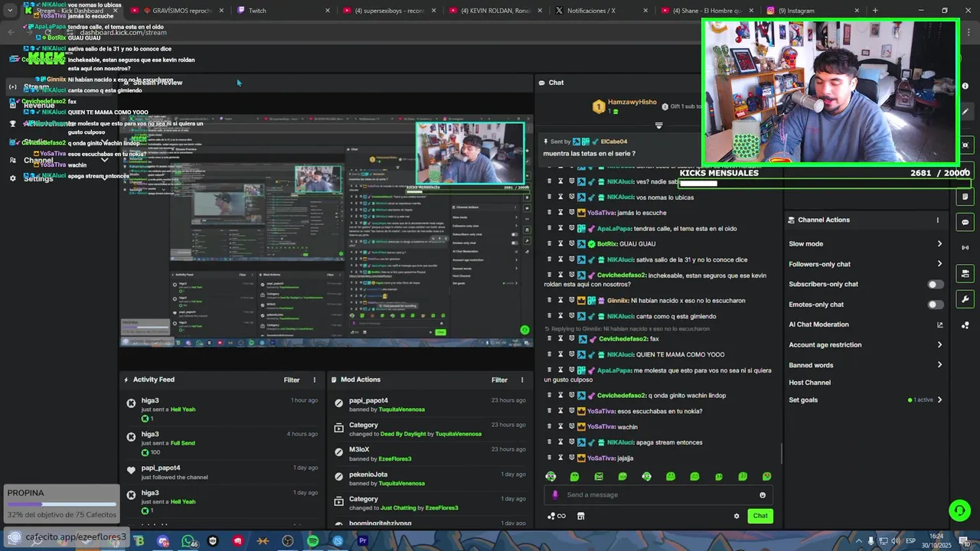Image resolution: width=980 pixels, height=551 pixels.
Task: Open browser tab list dropdown arrow
Action: coord(10,10)
